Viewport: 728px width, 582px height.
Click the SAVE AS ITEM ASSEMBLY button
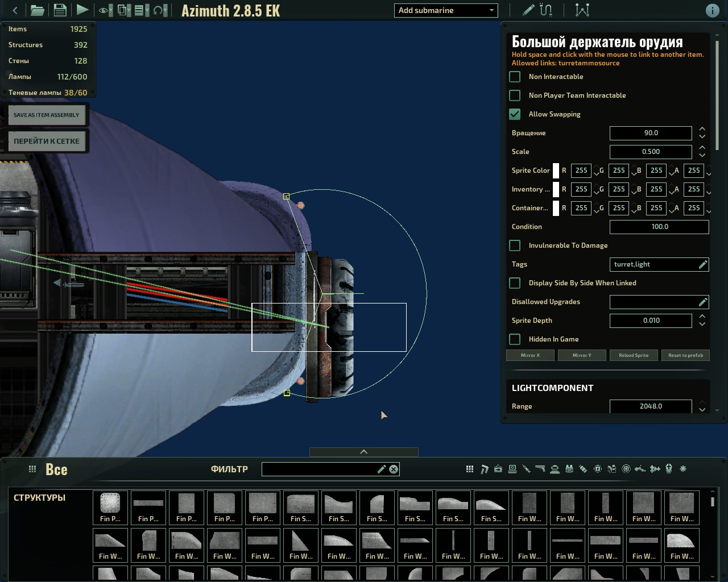click(47, 115)
